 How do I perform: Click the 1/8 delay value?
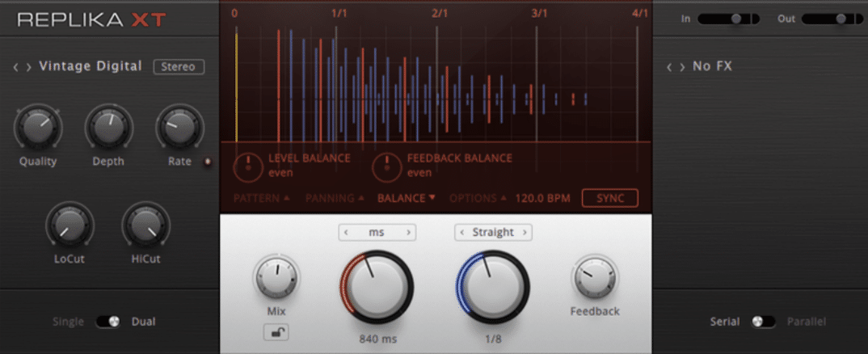(493, 339)
